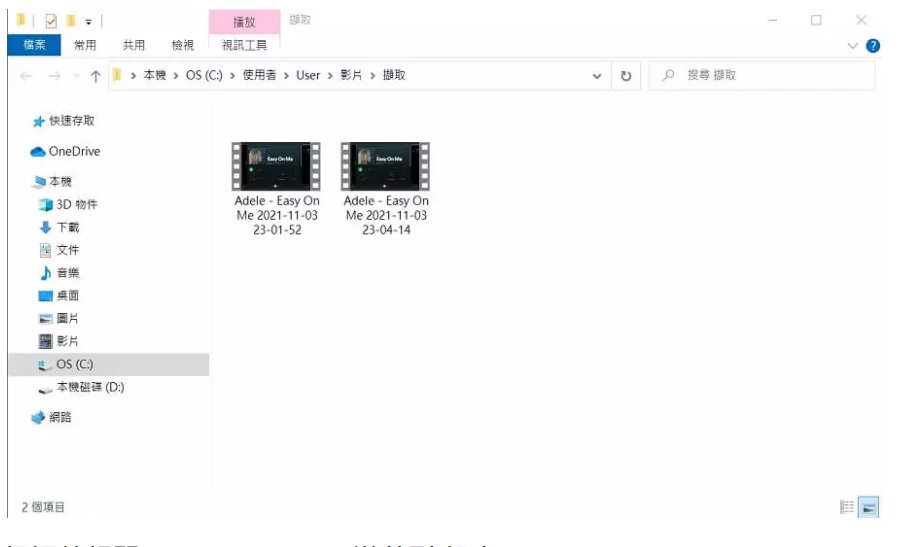Open 3D 物件 folder in the sidebar
Screen dimensions: 905x547
click(x=77, y=204)
